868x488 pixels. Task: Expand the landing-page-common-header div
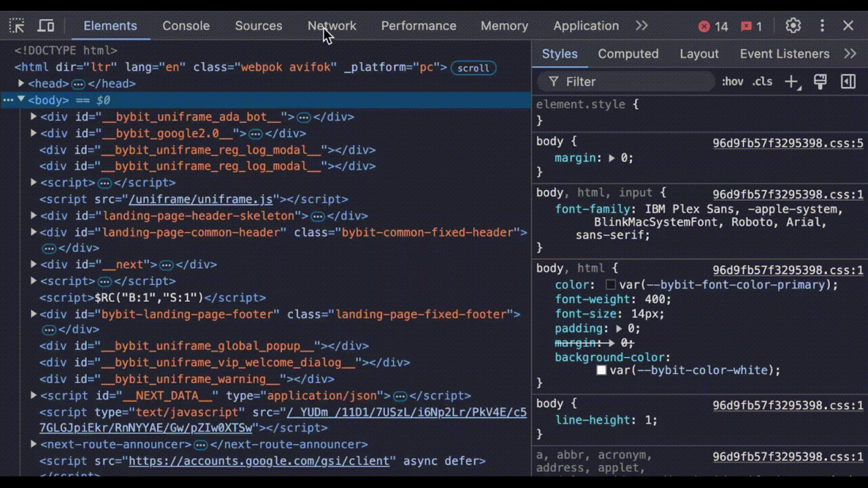click(34, 232)
